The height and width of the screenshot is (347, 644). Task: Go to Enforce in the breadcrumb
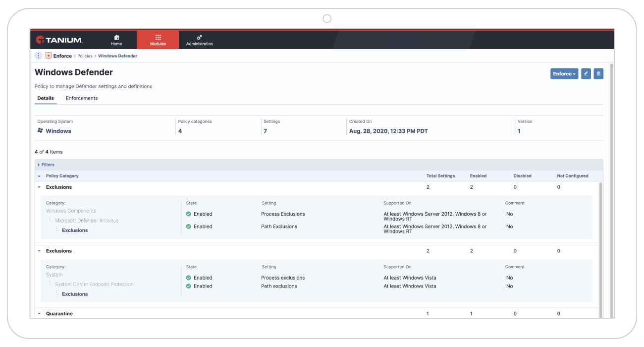(x=62, y=56)
